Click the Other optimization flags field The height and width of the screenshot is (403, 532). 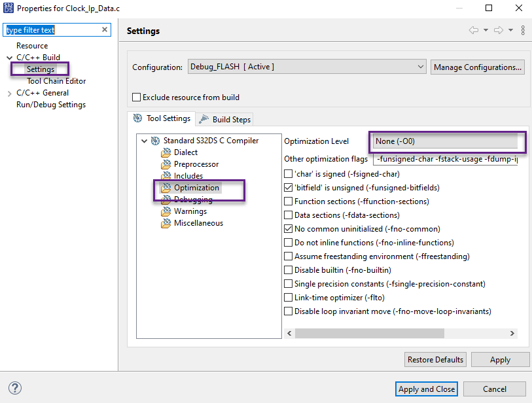pos(445,158)
